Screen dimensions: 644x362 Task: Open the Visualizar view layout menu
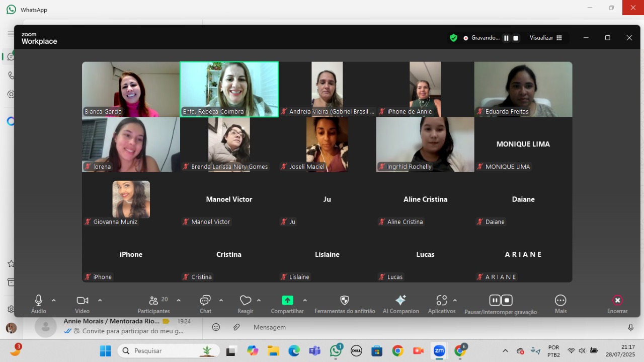[x=546, y=38]
